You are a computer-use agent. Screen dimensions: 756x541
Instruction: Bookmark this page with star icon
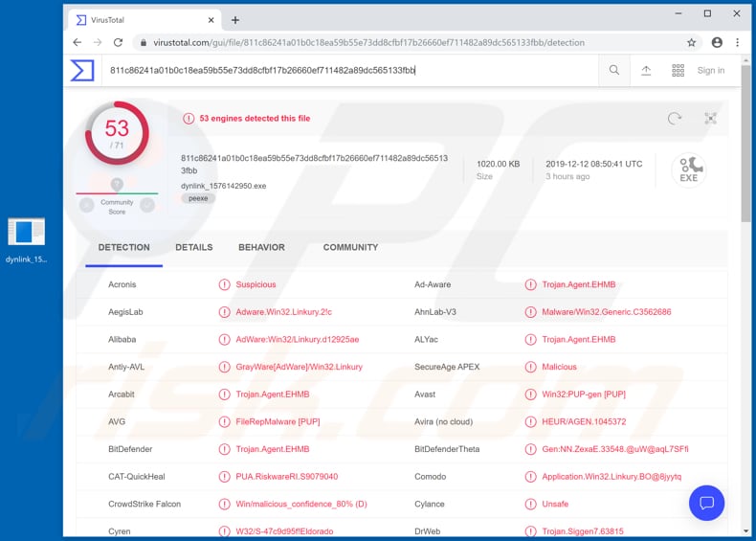point(691,42)
